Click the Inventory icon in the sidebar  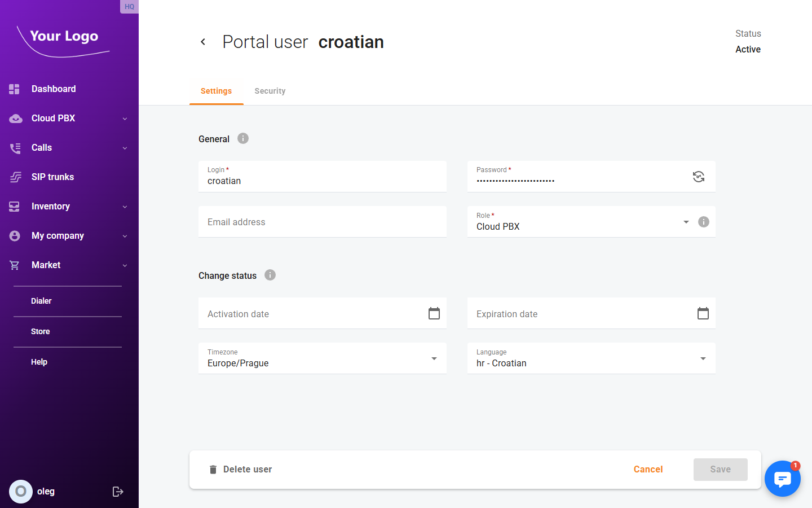[x=14, y=206]
